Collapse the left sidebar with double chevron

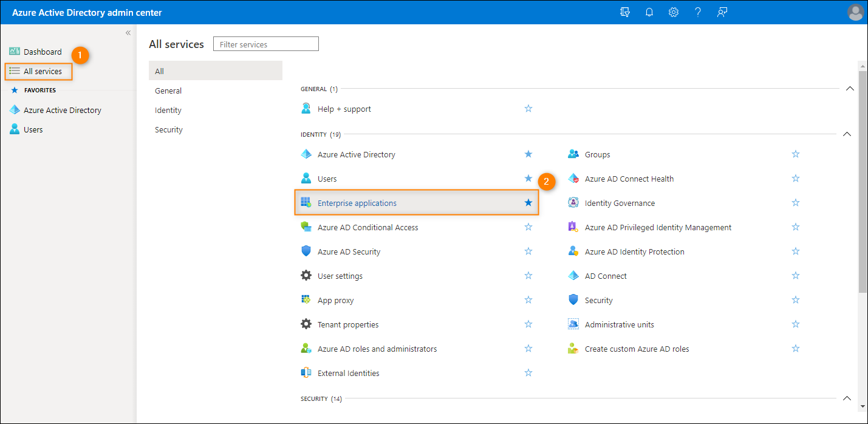click(128, 33)
